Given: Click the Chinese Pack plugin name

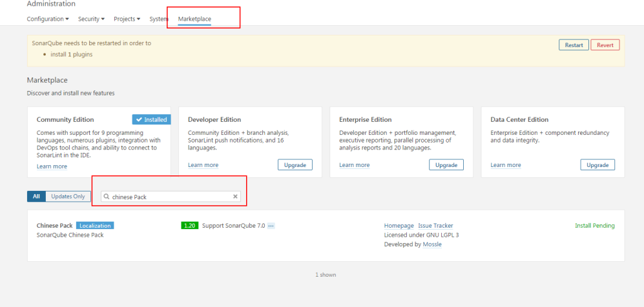Looking at the screenshot, I should click(x=55, y=226).
